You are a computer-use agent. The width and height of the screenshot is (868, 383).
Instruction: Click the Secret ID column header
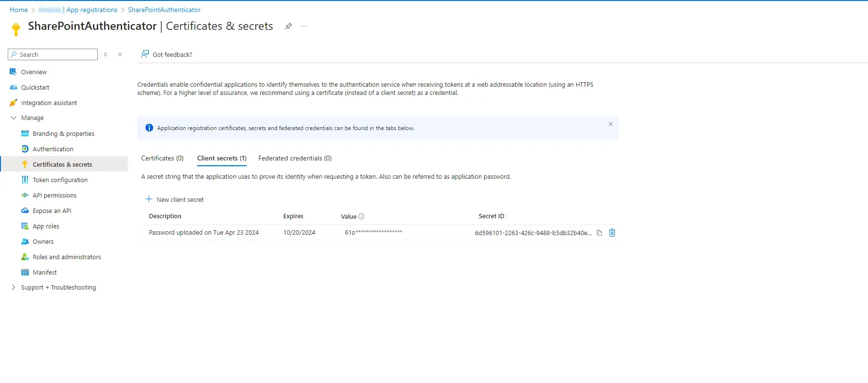(491, 216)
